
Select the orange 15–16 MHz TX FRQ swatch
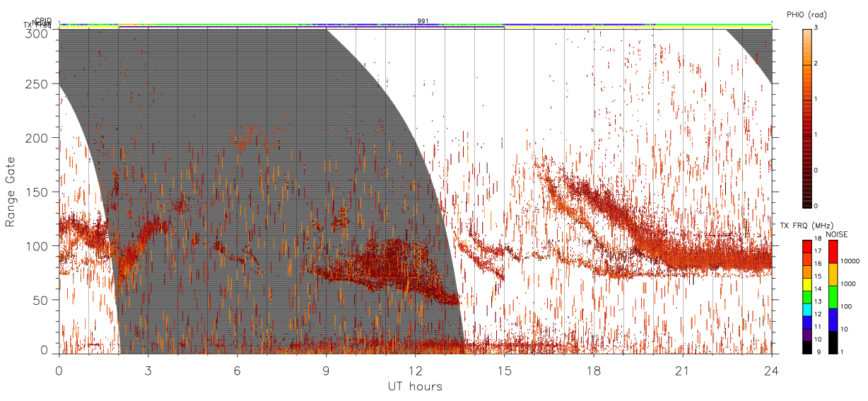tap(807, 272)
